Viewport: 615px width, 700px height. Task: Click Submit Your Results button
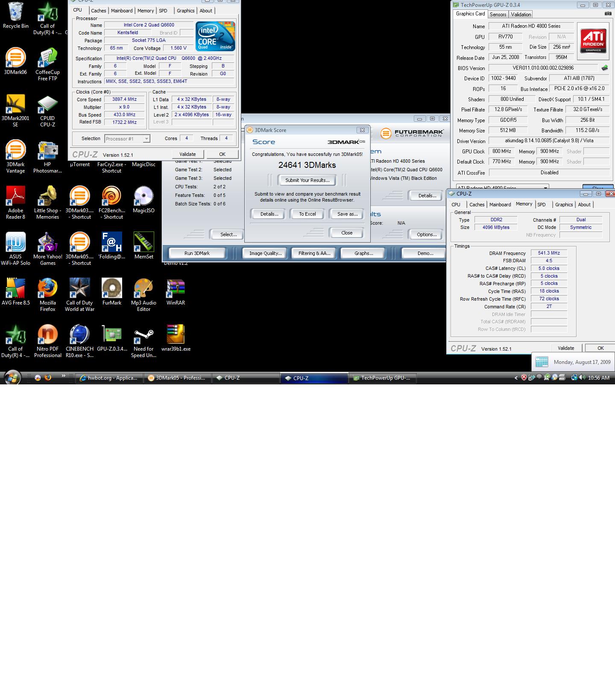point(307,180)
